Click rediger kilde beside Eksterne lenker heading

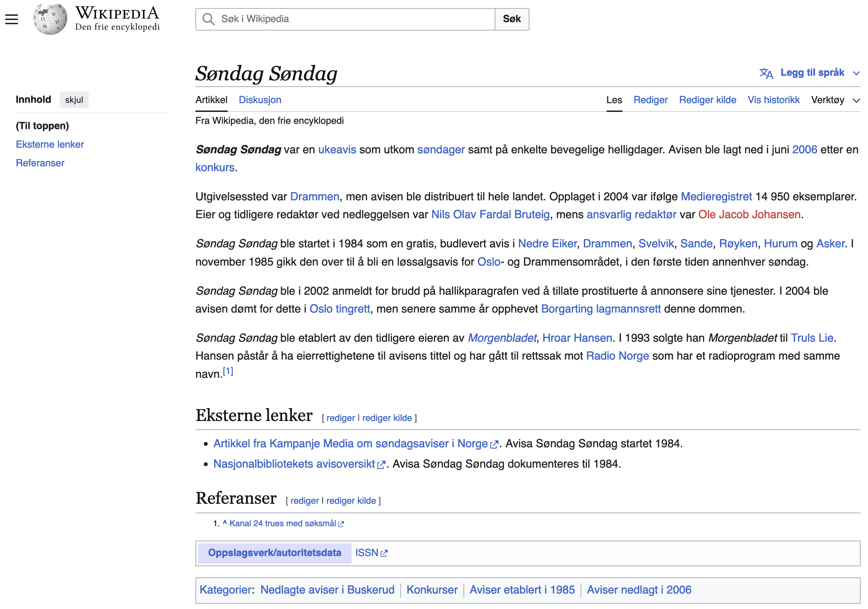pyautogui.click(x=387, y=419)
